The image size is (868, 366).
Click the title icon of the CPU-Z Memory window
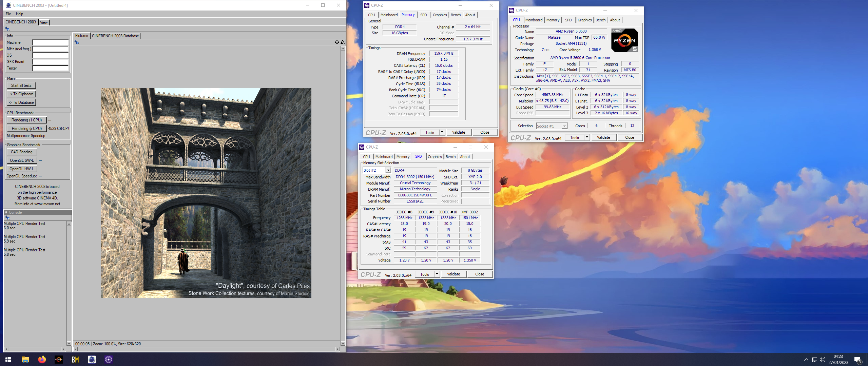(x=367, y=5)
